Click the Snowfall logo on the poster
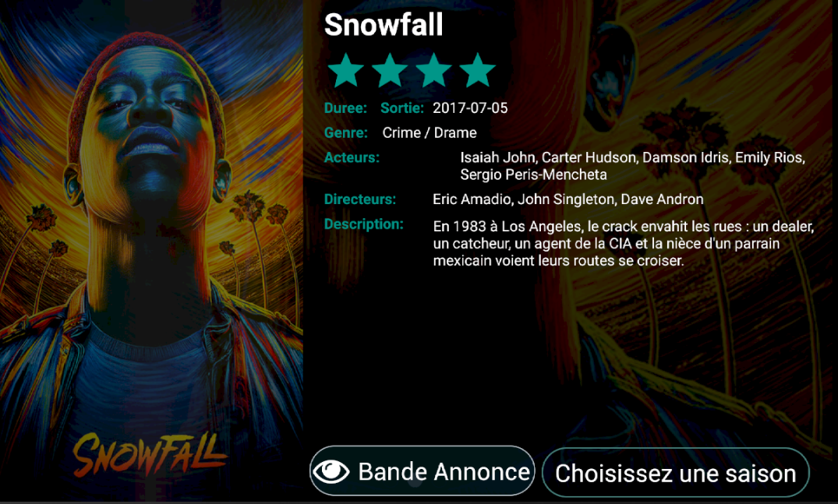This screenshot has height=504, width=838. 149,454
